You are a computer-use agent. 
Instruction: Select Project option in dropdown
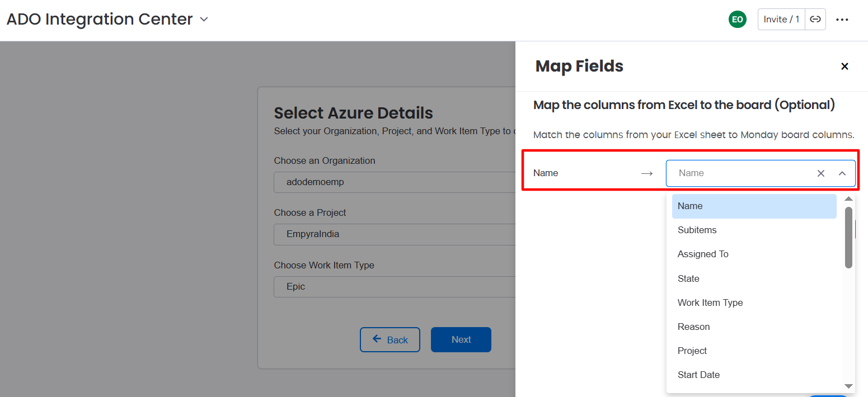(x=754, y=351)
